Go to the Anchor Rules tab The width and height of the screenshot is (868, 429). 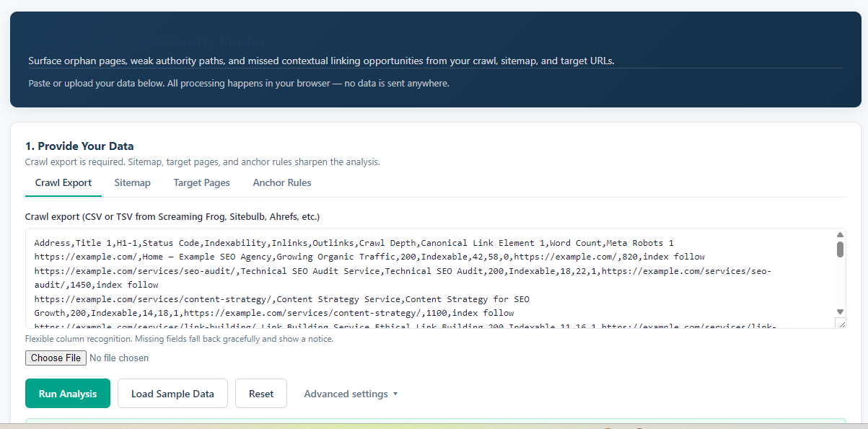tap(282, 182)
